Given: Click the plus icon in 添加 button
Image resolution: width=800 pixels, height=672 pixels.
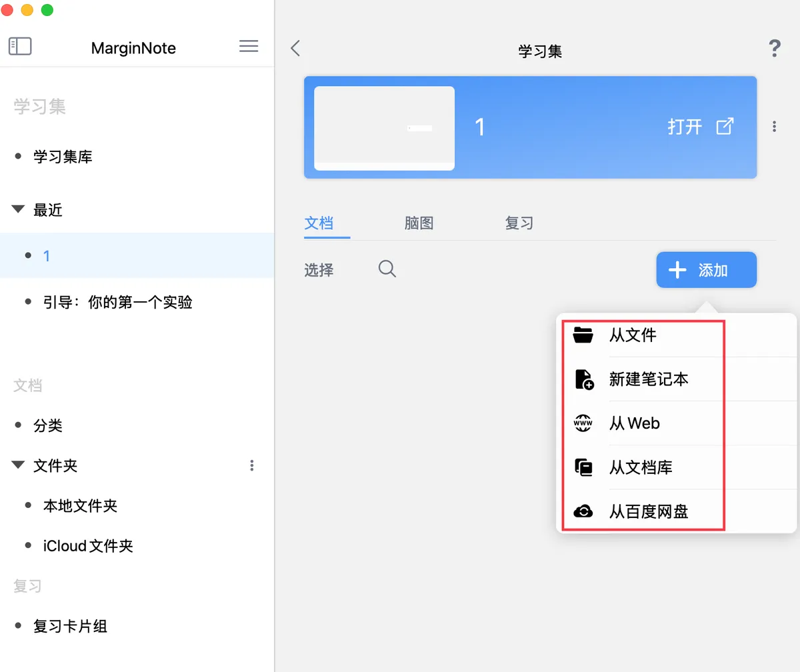Looking at the screenshot, I should coord(677,270).
